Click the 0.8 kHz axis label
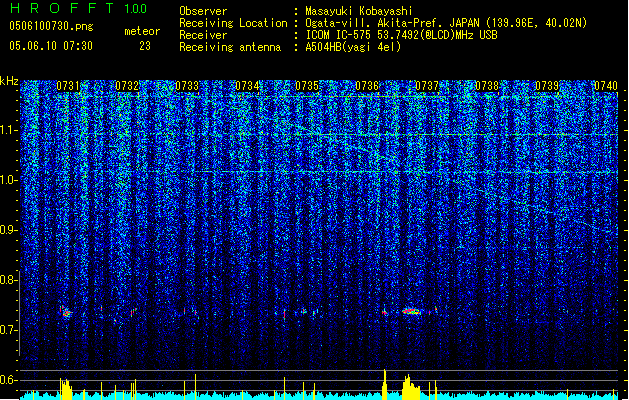 coord(7,280)
